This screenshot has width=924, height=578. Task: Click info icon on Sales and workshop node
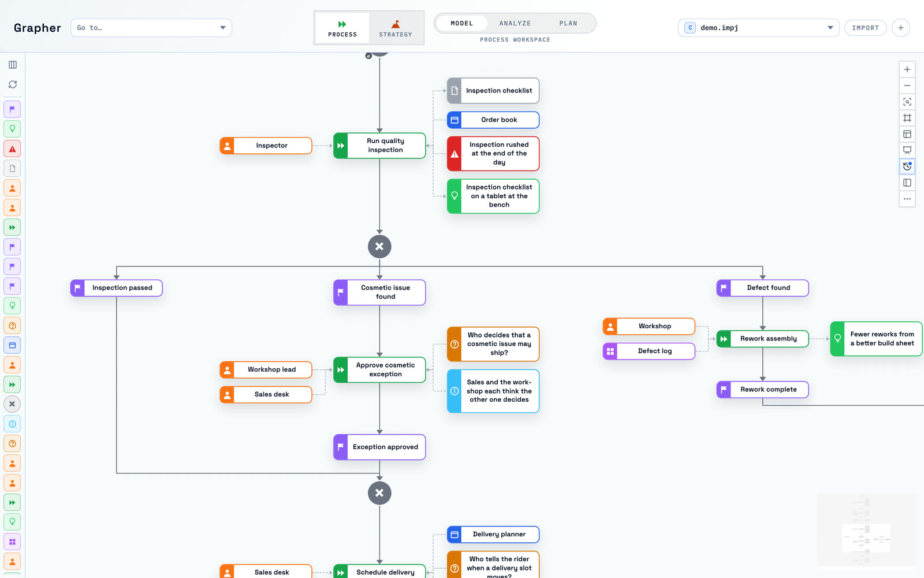pyautogui.click(x=454, y=391)
